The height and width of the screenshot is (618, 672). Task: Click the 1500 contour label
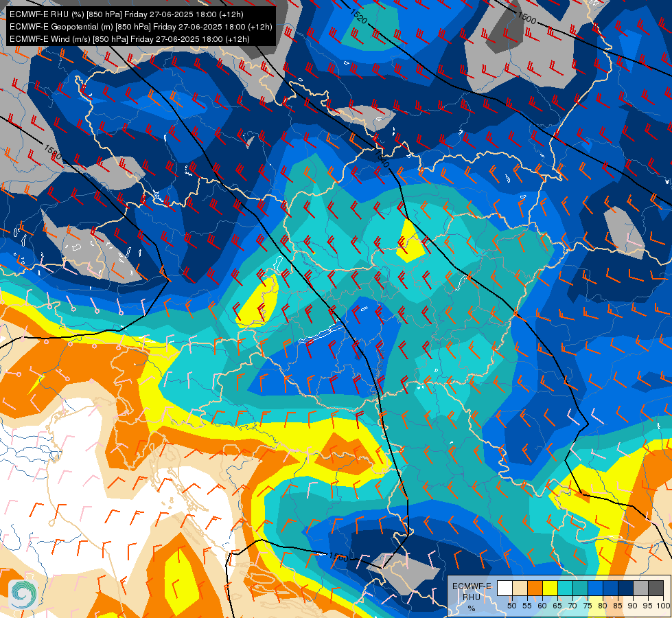[x=526, y=18]
